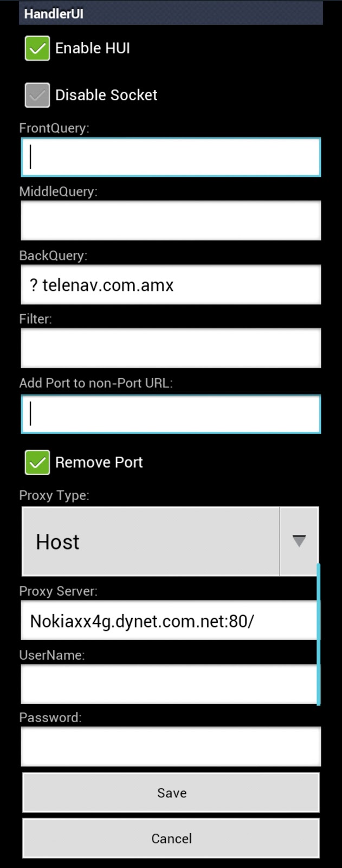Viewport: 342px width, 868px height.
Task: Click the BackQuery field containing telenav.com.amx
Action: click(171, 284)
